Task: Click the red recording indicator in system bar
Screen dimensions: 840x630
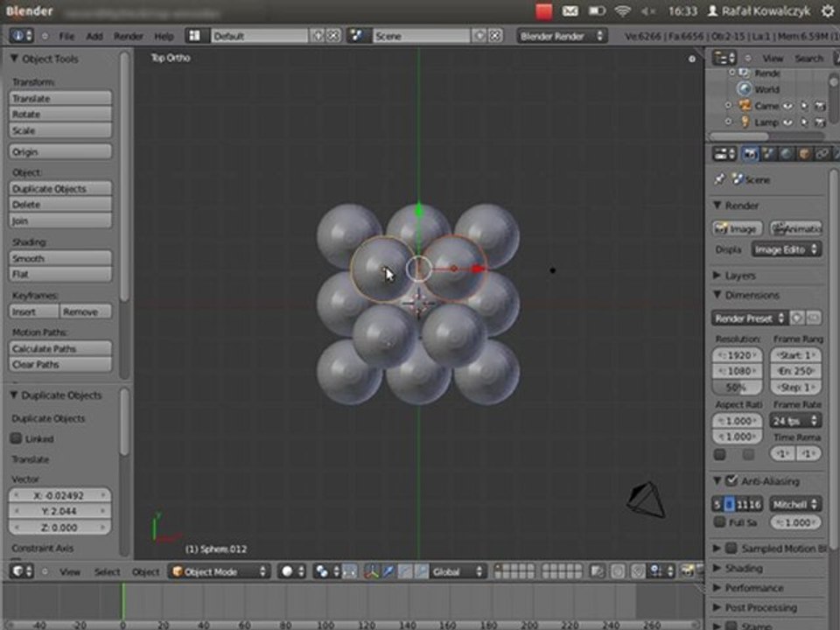Action: coord(543,11)
